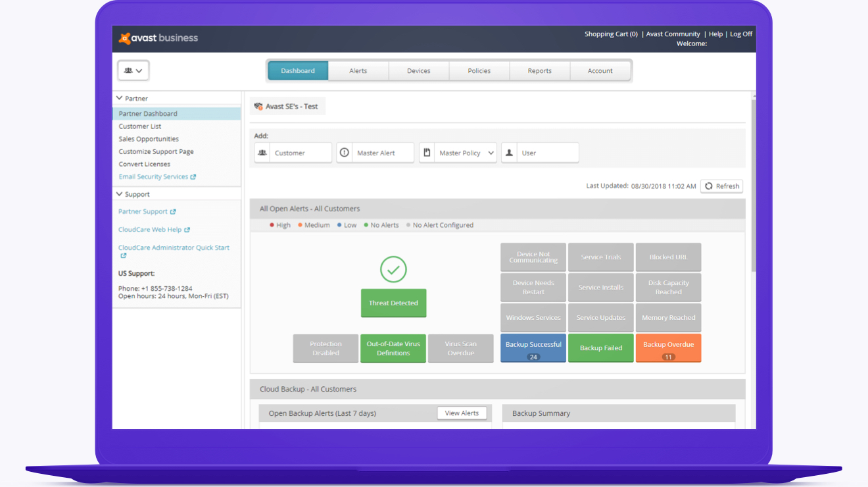
Task: Click the Avast Business logo
Action: point(158,38)
